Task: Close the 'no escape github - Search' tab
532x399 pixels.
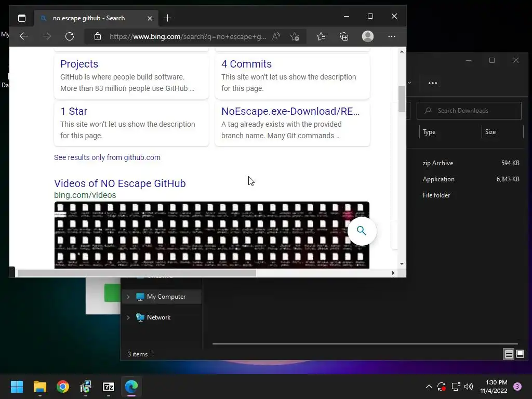Action: point(150,18)
